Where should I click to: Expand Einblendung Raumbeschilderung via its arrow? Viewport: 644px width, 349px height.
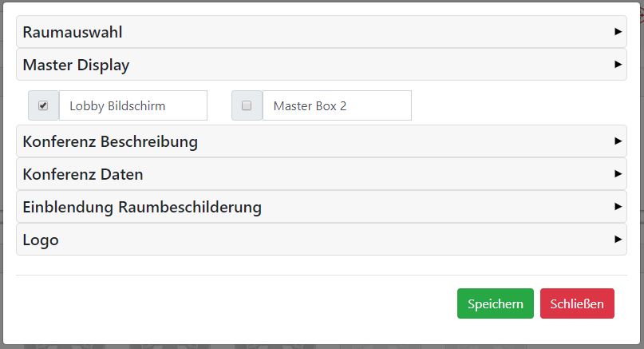618,206
